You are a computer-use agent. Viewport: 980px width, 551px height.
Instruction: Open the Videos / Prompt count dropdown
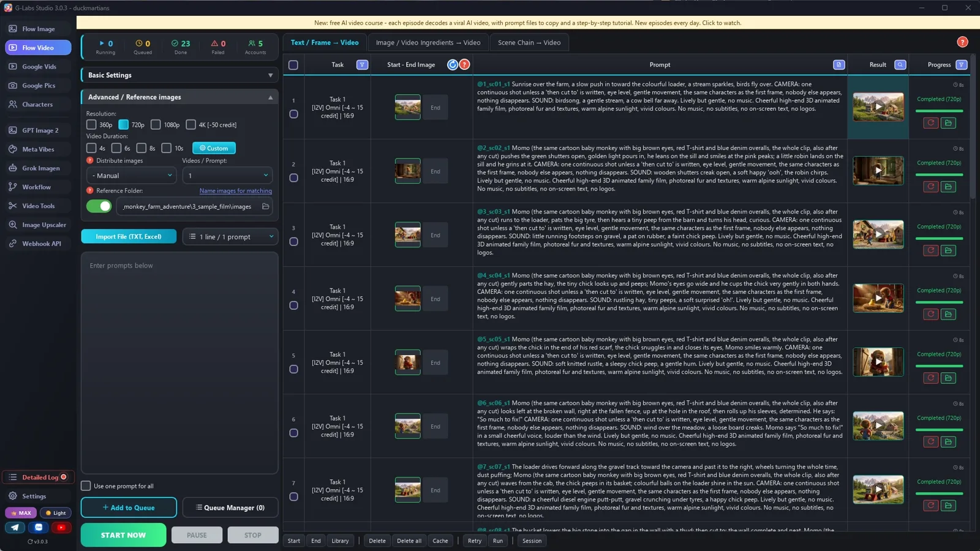coord(227,176)
